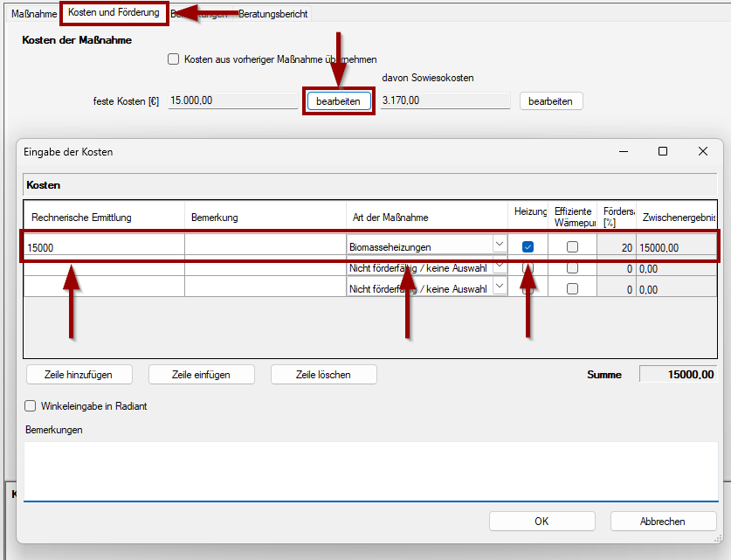Open third row Art der Maßnahme dropdown
Image resolution: width=731 pixels, height=560 pixels.
tap(499, 286)
